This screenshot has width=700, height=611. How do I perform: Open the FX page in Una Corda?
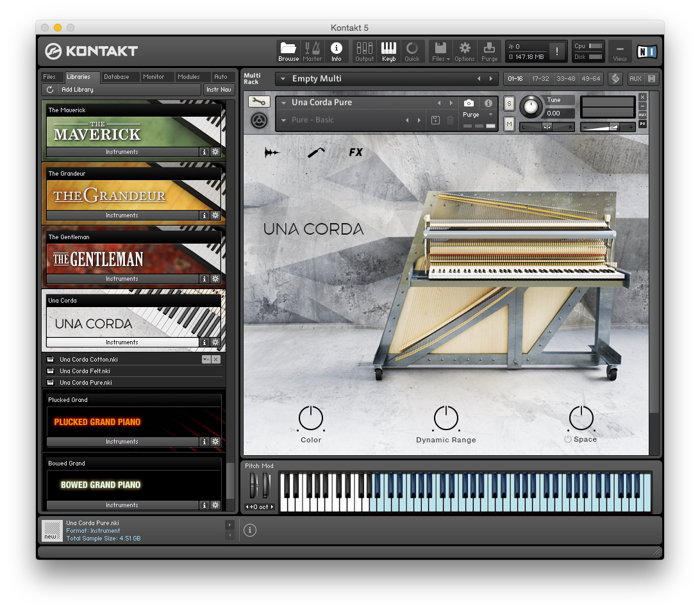tap(355, 153)
